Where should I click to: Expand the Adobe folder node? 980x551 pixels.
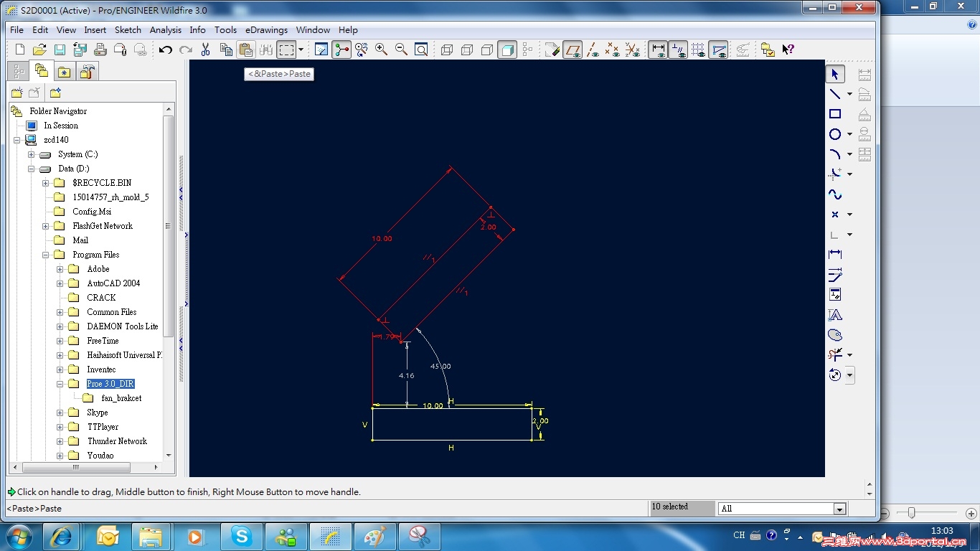coord(60,269)
